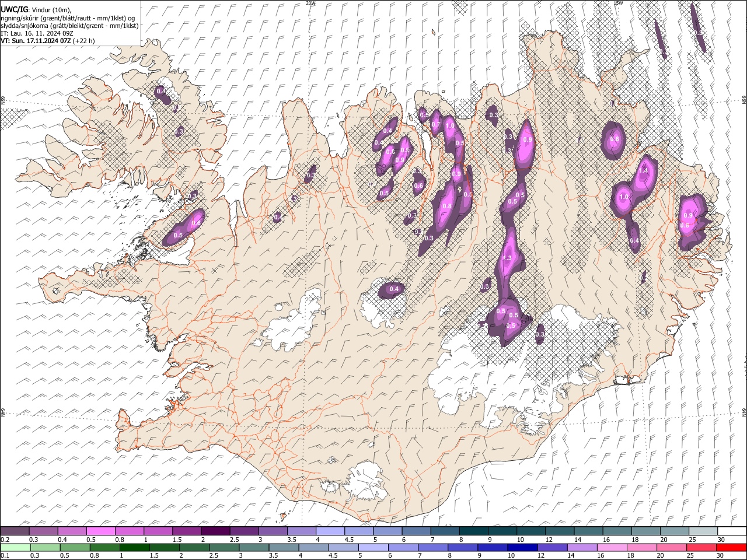Select the light violet 14–16 rain legend swatch
This screenshot has width=747, height=560.
tap(582, 547)
